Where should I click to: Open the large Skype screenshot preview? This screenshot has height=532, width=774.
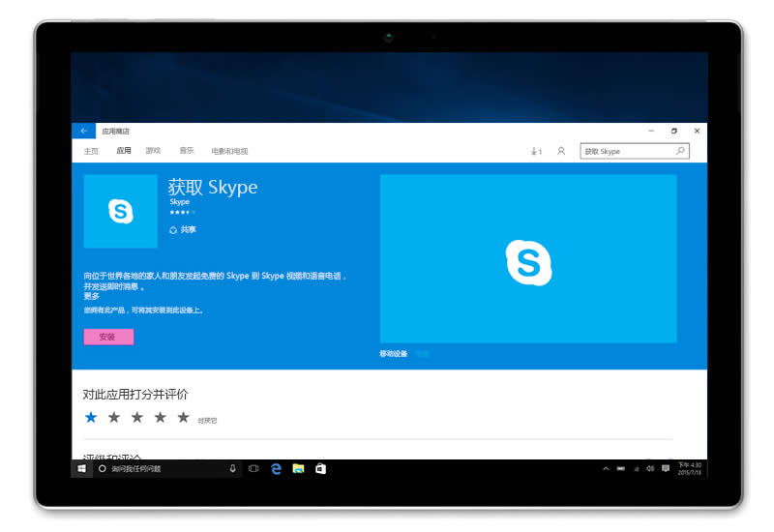click(528, 258)
